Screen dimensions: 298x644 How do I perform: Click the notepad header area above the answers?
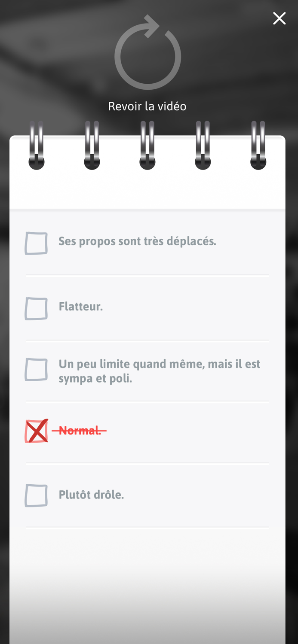pyautogui.click(x=147, y=189)
